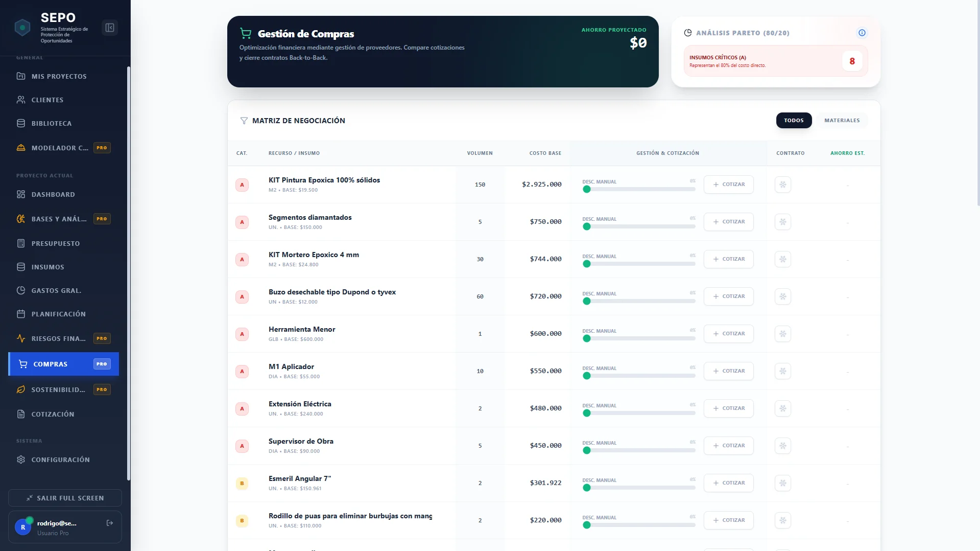Switch to the Materiales filter tab

point(842,121)
